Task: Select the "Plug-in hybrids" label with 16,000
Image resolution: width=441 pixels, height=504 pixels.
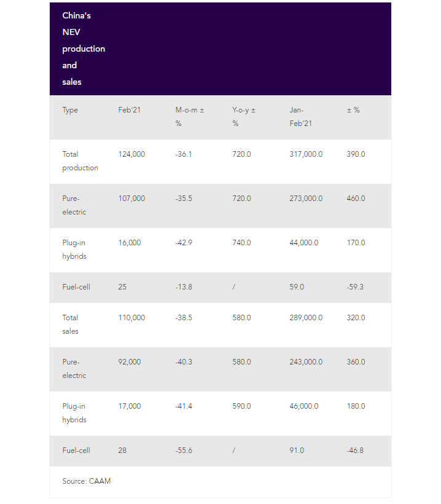Action: (x=74, y=250)
